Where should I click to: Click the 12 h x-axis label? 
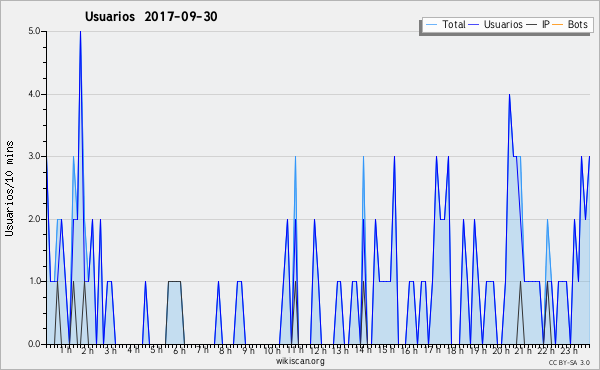(318, 350)
